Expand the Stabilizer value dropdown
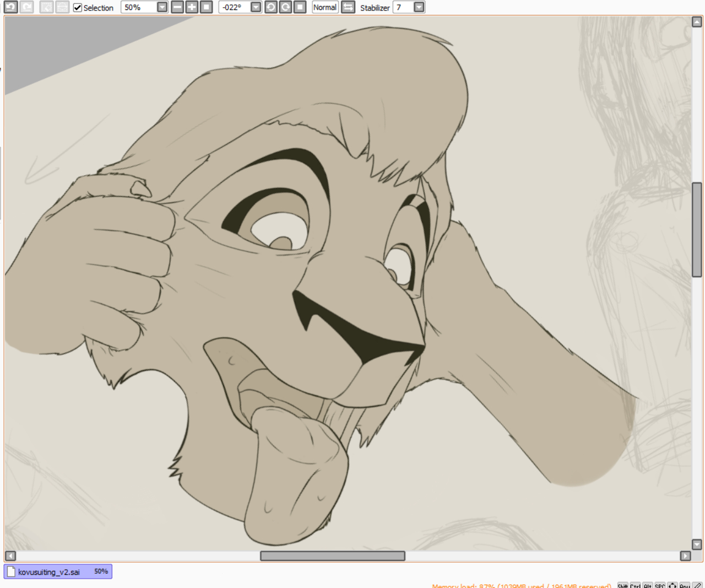This screenshot has width=705, height=588. click(419, 7)
